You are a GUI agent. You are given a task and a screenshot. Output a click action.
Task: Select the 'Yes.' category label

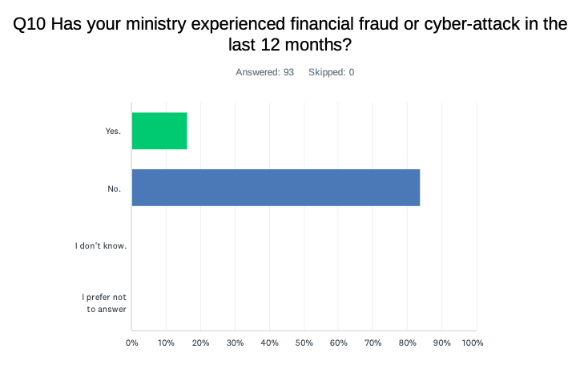click(x=113, y=131)
